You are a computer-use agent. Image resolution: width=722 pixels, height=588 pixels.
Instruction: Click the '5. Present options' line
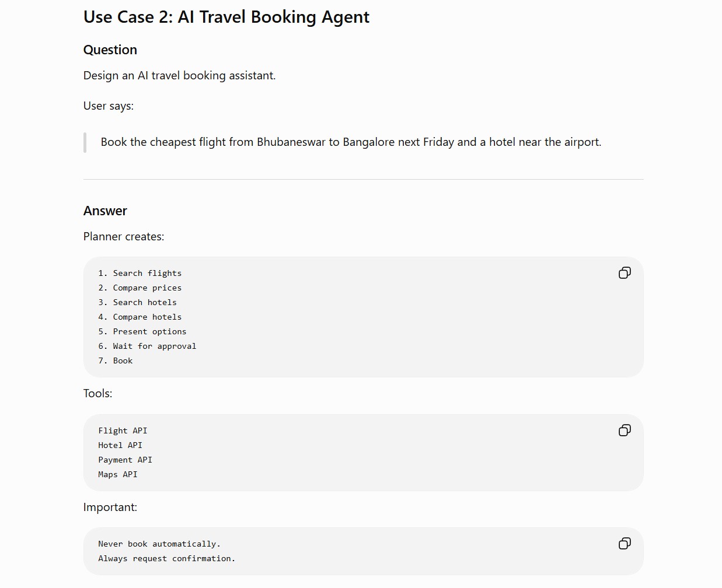tap(142, 331)
